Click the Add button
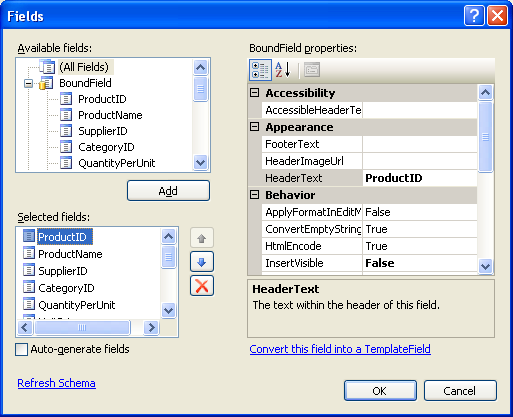 pyautogui.click(x=168, y=191)
